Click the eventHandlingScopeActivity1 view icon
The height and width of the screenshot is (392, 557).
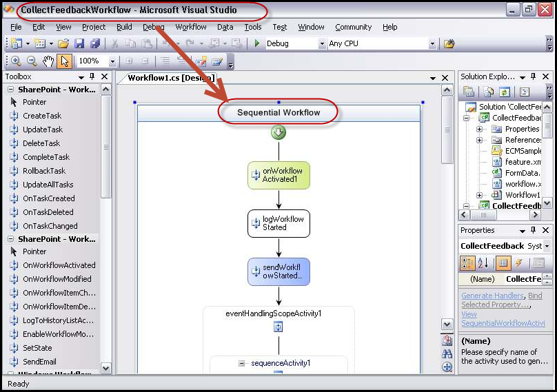278,327
